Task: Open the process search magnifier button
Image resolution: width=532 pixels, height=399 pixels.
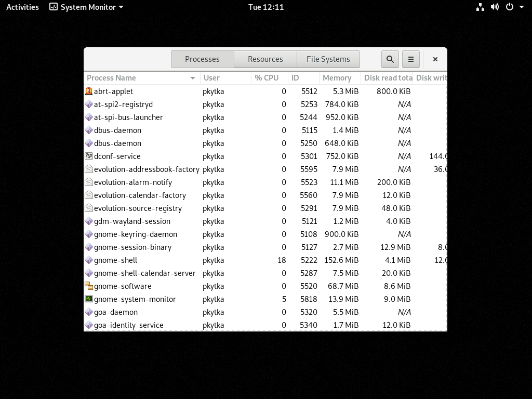Action: pyautogui.click(x=390, y=59)
